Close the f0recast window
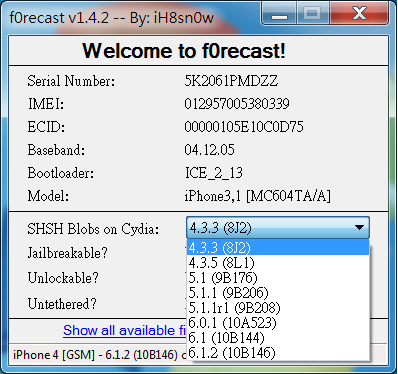This screenshot has height=374, width=398. (x=359, y=14)
